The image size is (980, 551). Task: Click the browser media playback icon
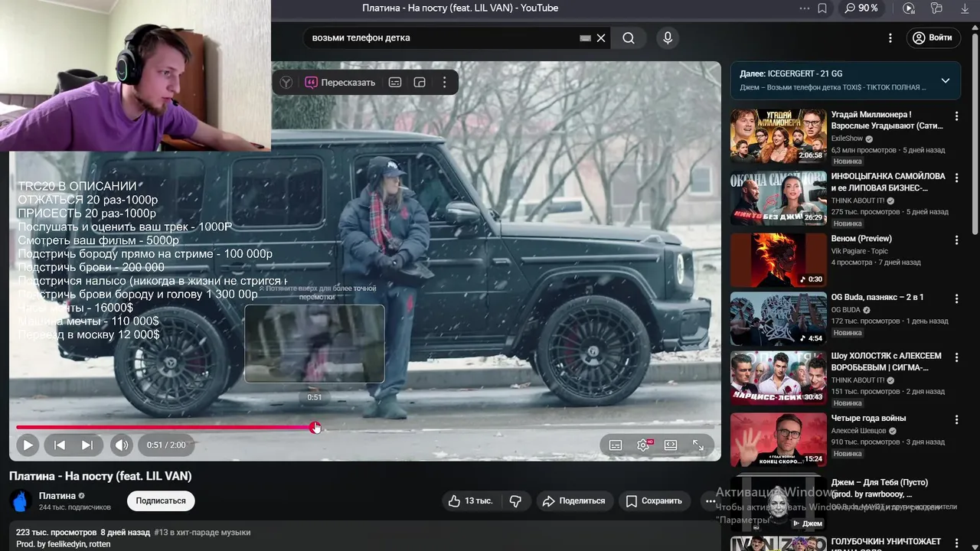click(909, 8)
